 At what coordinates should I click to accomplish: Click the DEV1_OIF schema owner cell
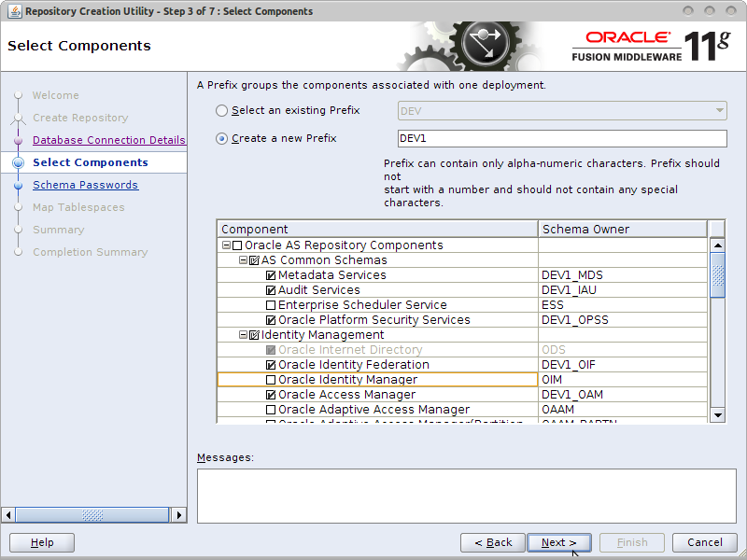coord(623,365)
